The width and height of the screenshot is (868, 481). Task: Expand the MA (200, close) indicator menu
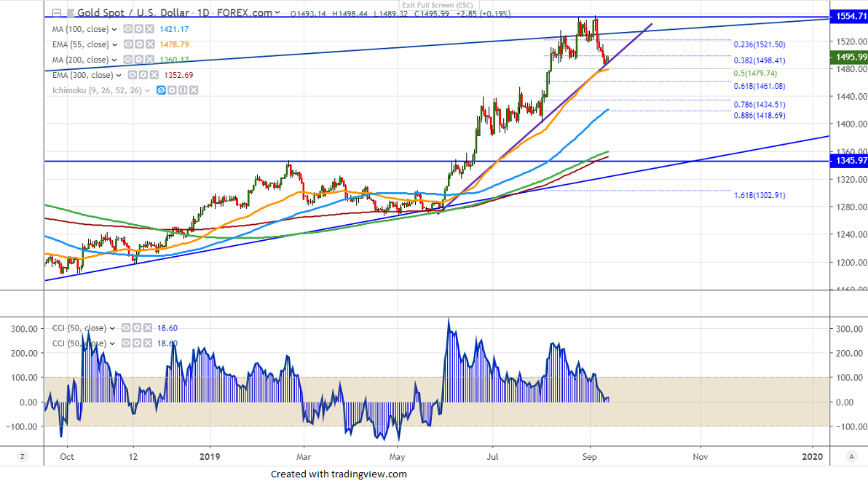coord(114,60)
